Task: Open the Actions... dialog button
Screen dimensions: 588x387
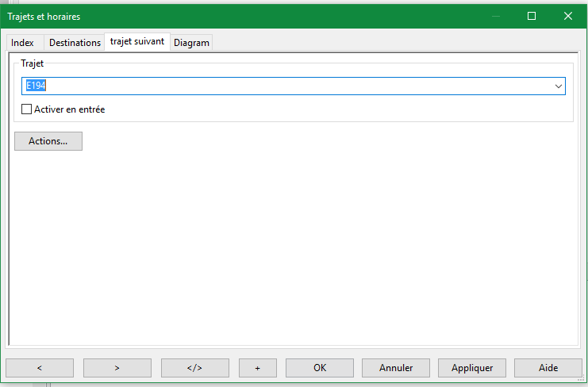Action: pos(48,141)
